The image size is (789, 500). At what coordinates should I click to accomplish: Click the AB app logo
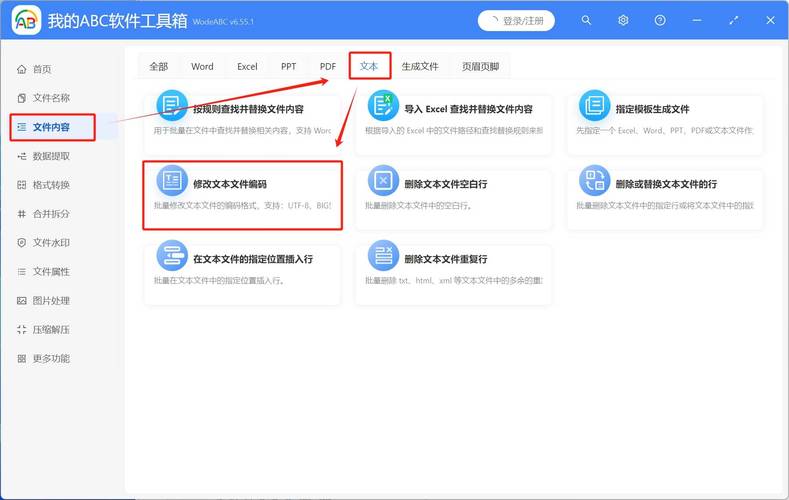(x=26, y=20)
